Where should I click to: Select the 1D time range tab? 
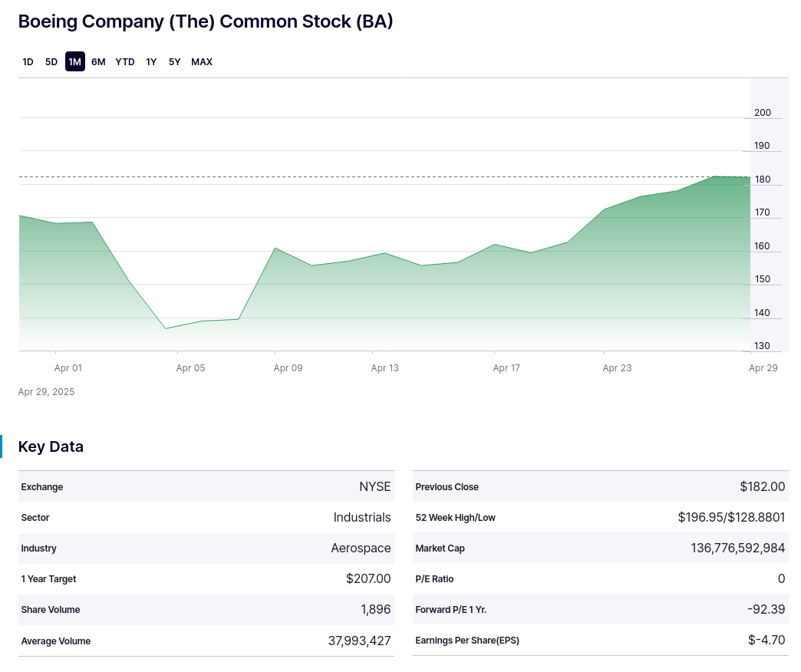28,62
